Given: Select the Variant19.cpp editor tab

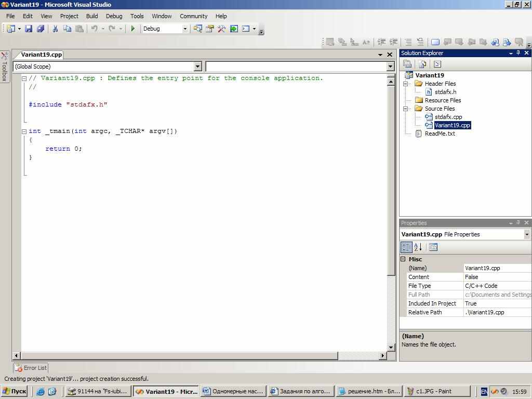Looking at the screenshot, I should [42, 54].
